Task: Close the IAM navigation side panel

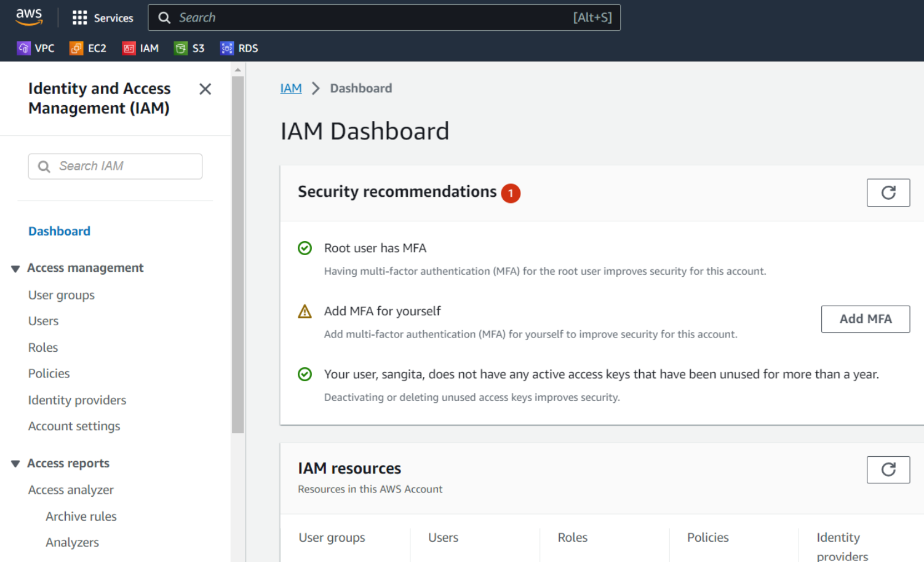Action: 205,89
